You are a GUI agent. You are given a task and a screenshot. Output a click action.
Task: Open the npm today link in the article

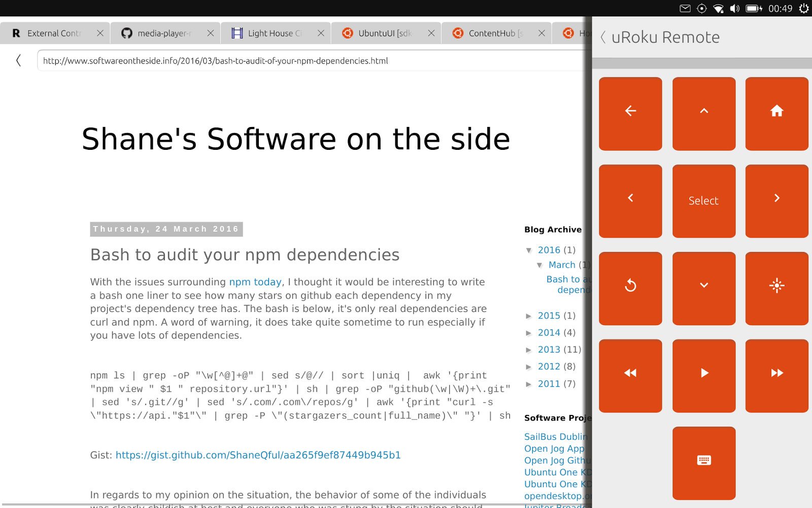(x=255, y=282)
